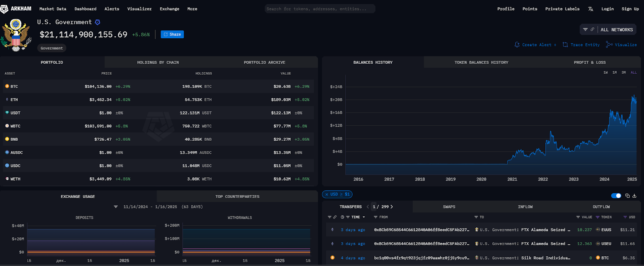Switch to the PORTFOLIO ARCHIVE tab
The image size is (644, 266).
264,62
